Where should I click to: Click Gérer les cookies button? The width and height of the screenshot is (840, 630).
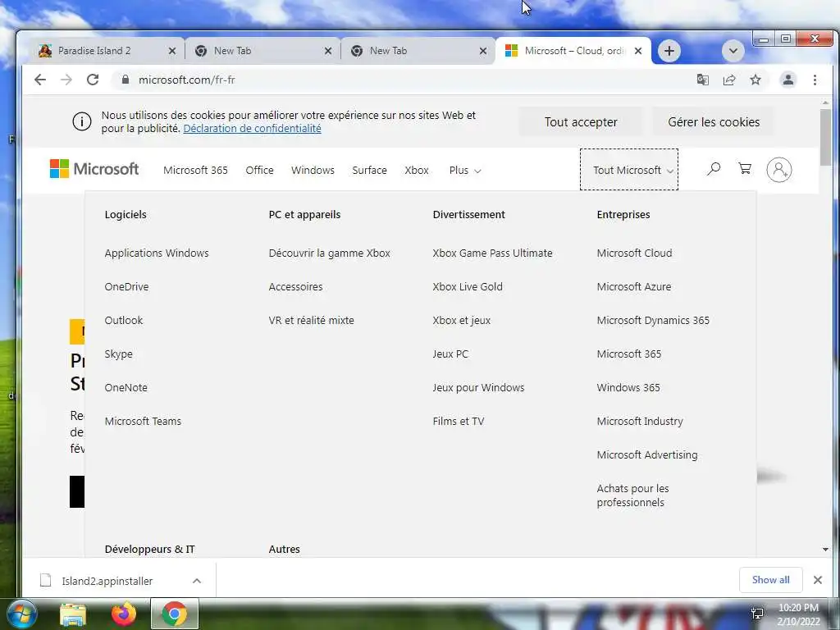click(x=714, y=122)
